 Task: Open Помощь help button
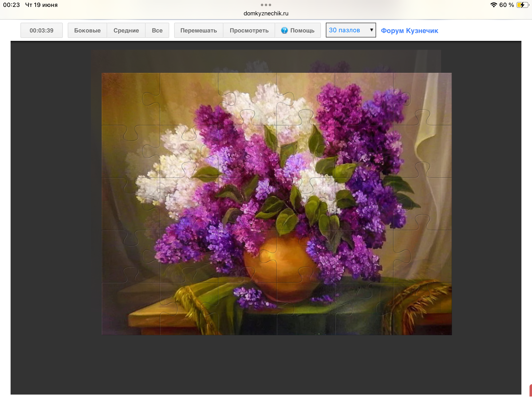coord(298,30)
